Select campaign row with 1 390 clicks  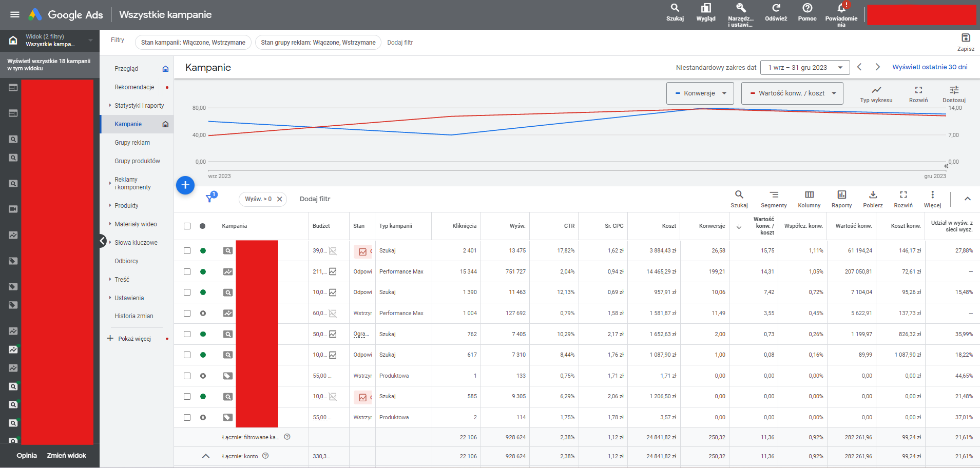click(187, 292)
